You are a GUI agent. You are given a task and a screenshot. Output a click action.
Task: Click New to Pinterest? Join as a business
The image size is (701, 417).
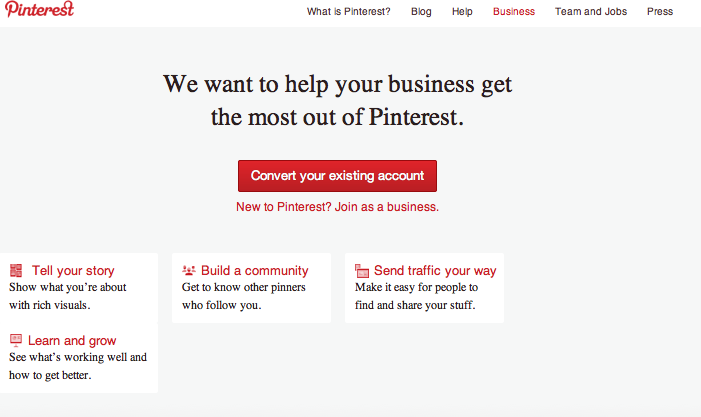[337, 207]
